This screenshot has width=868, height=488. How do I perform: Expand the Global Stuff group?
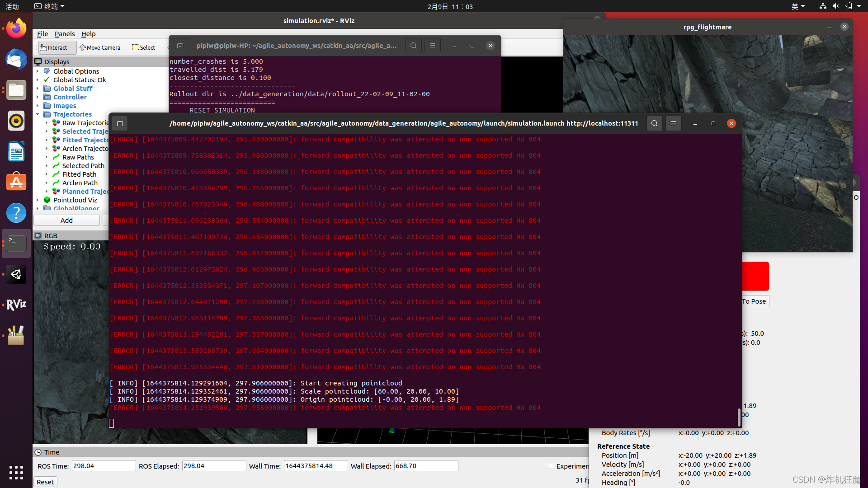coord(38,89)
